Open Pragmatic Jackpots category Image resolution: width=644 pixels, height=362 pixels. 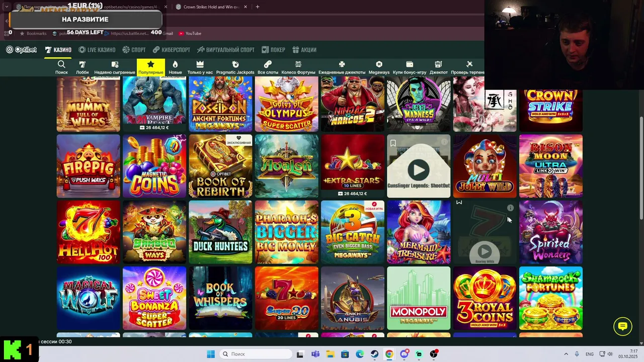[235, 67]
